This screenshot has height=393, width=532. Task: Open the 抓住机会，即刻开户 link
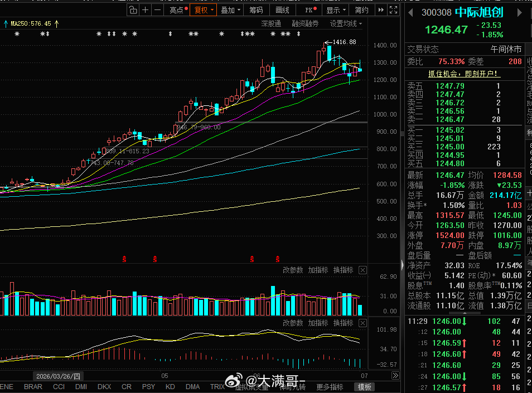pos(465,74)
